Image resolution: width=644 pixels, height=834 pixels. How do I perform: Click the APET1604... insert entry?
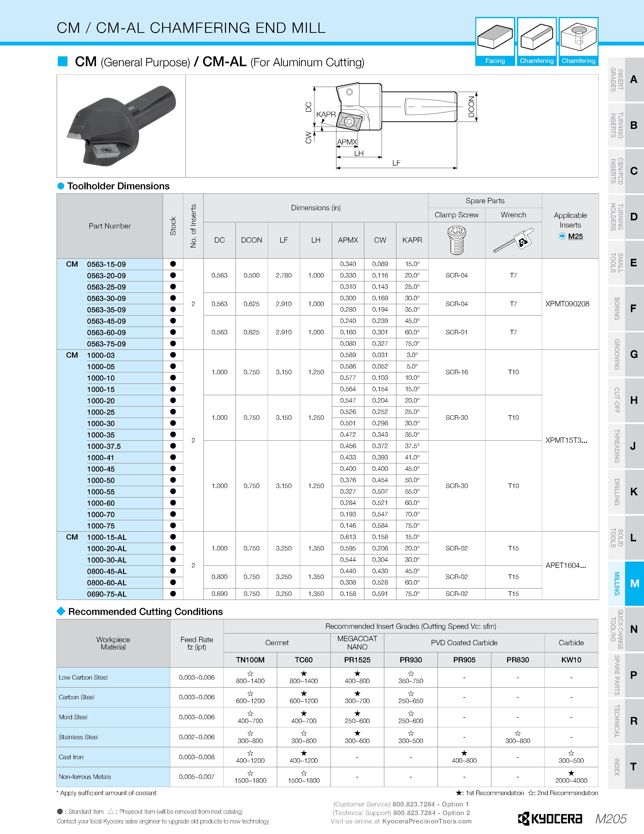click(566, 566)
